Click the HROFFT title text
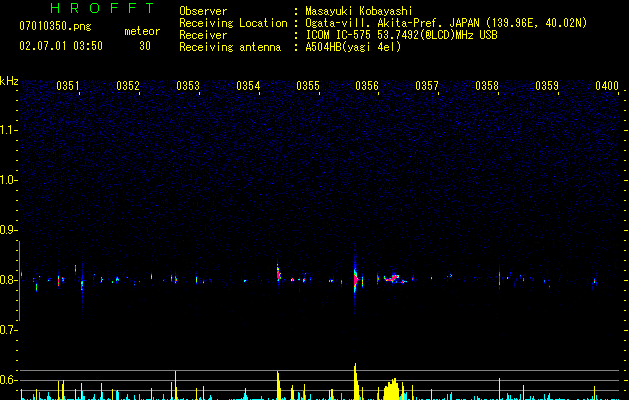This screenshot has height=400, width=629. (102, 8)
